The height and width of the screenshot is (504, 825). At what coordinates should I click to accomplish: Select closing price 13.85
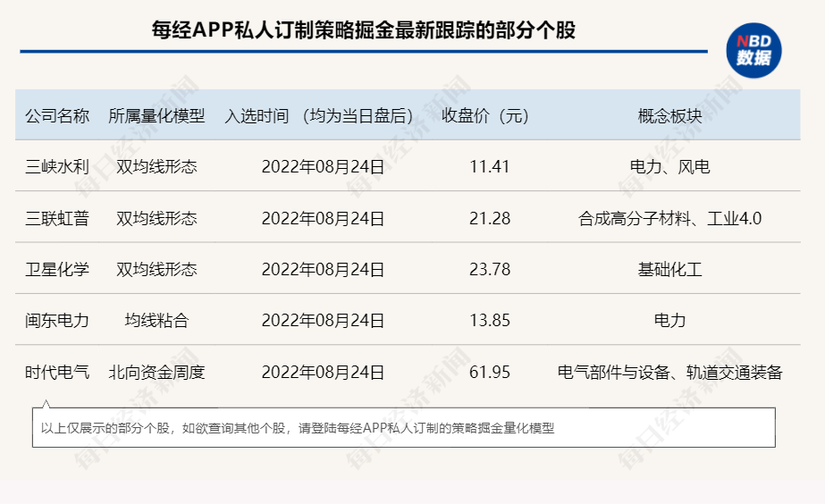[x=489, y=321]
